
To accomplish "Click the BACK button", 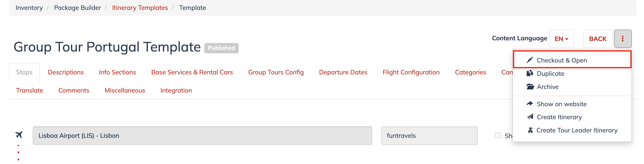I will (x=597, y=39).
